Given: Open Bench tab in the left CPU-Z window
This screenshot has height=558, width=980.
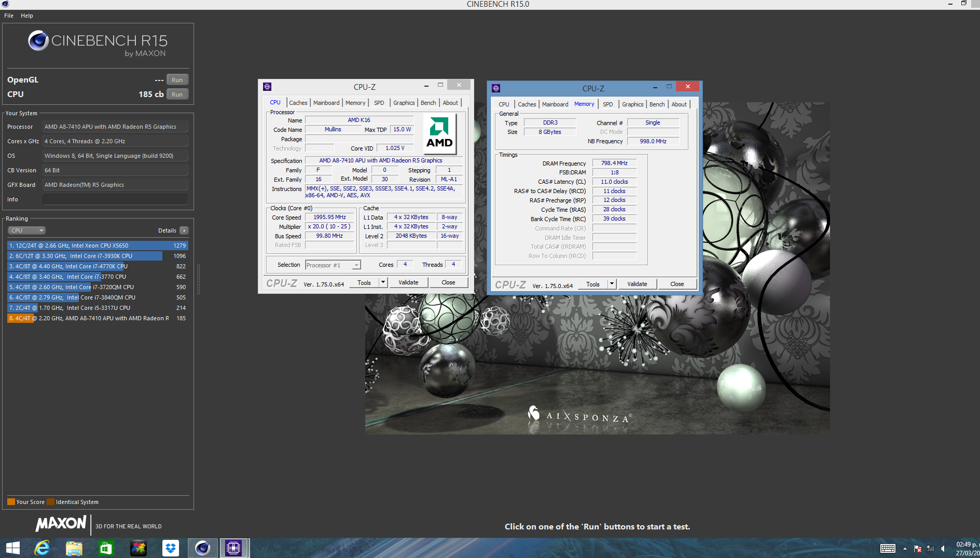Looking at the screenshot, I should [429, 103].
